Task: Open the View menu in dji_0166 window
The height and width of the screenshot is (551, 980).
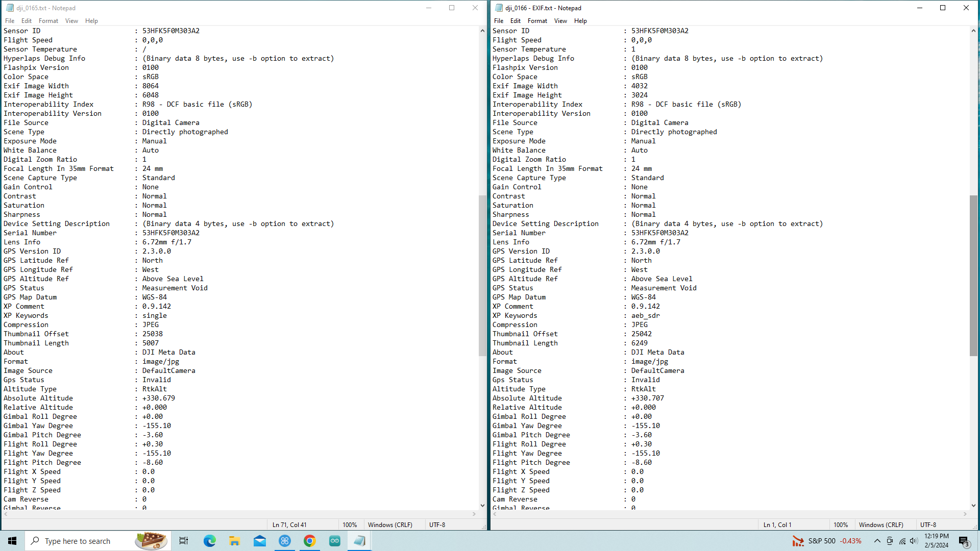Action: pyautogui.click(x=560, y=21)
